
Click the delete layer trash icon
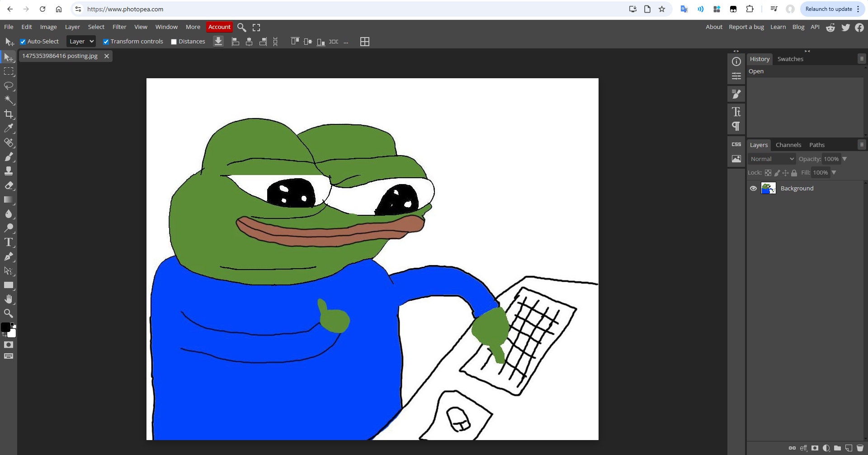(860, 448)
